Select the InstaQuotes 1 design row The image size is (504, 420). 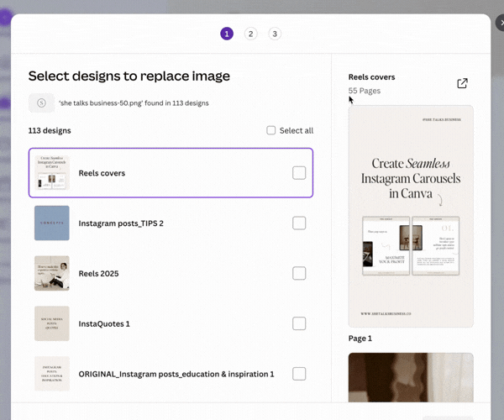(168, 323)
